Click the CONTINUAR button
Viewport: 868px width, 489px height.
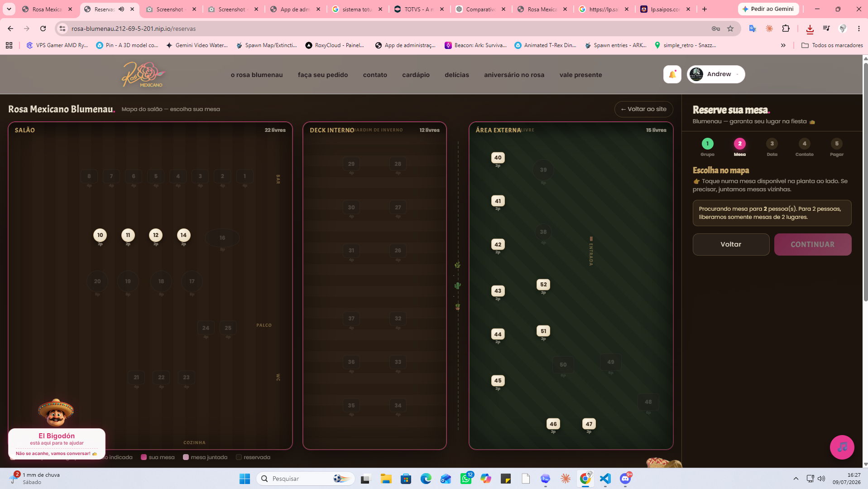(812, 244)
